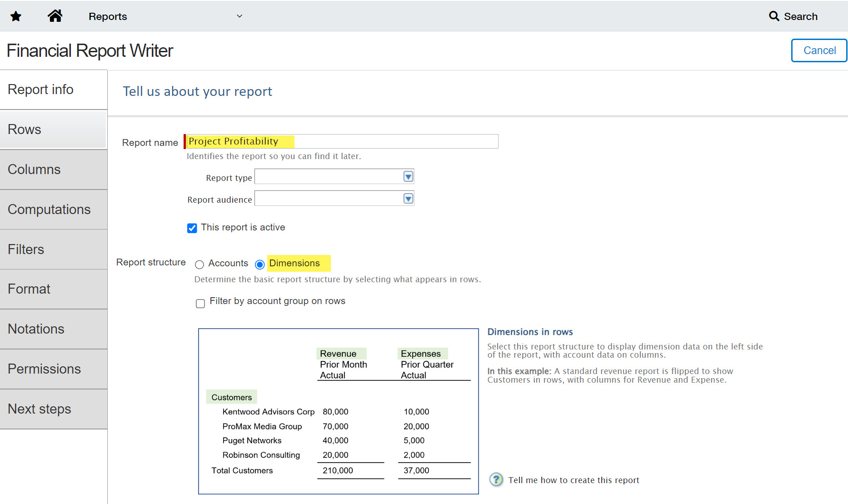The height and width of the screenshot is (504, 848).
Task: Expand the Reports navigation menu chevron
Action: tap(239, 16)
